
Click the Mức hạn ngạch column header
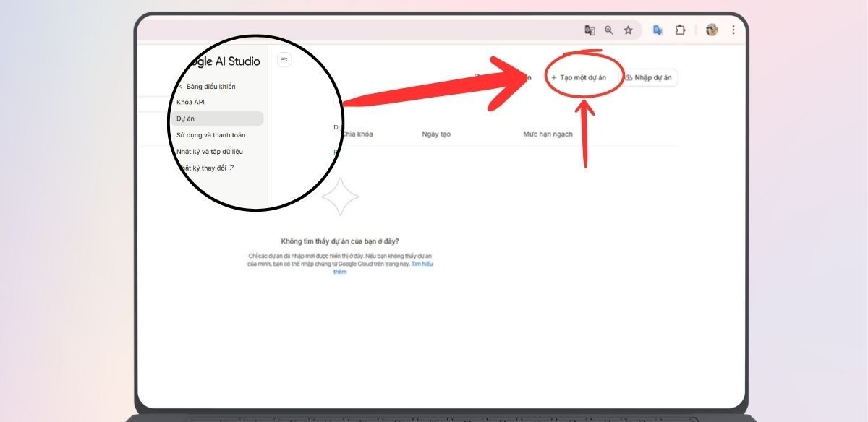(548, 134)
